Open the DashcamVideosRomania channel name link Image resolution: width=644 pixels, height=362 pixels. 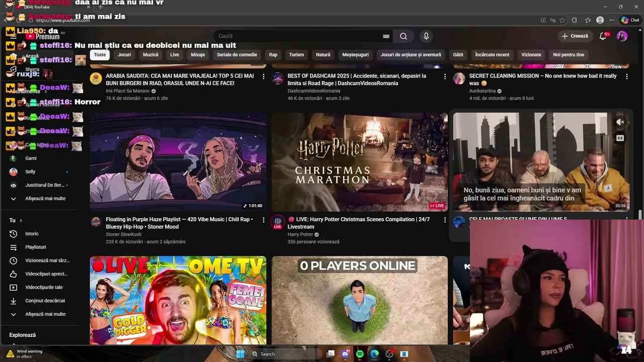[x=314, y=91]
